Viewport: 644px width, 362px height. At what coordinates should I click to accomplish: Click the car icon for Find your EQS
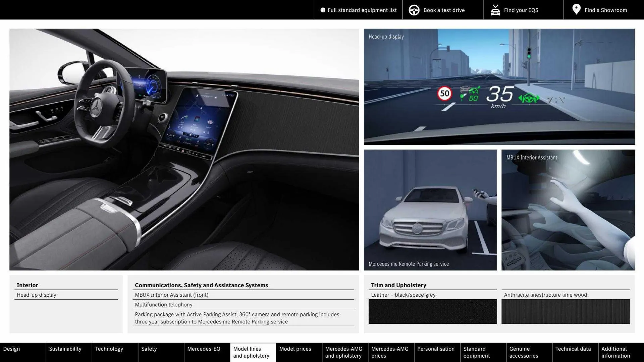(x=495, y=10)
